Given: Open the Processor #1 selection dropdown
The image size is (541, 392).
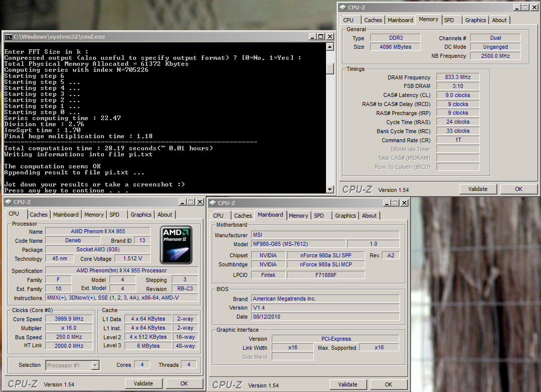Looking at the screenshot, I should [x=95, y=365].
